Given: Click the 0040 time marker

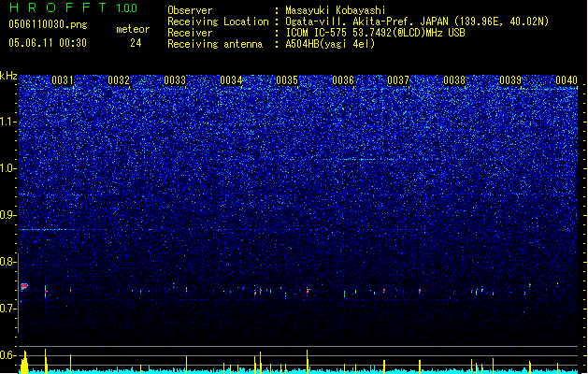Looking at the screenshot, I should [566, 80].
